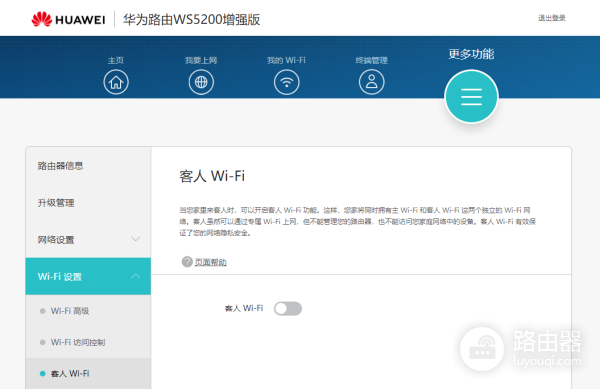Click the teal 更多功能 menu circle
Viewport: 600px width, 389px height.
coord(471,96)
